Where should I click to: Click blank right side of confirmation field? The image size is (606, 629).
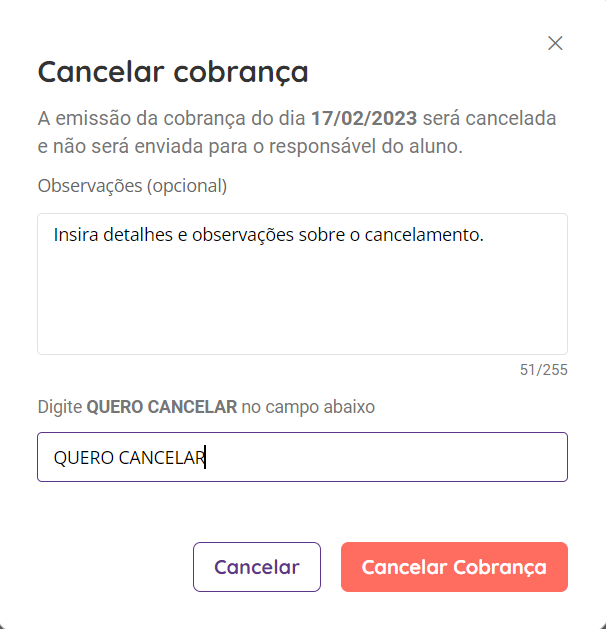click(385, 457)
